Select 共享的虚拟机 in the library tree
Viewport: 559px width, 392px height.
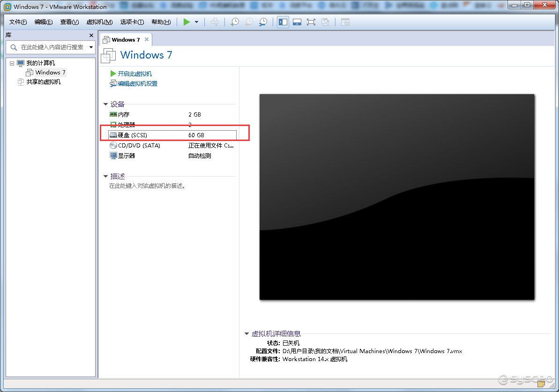44,81
